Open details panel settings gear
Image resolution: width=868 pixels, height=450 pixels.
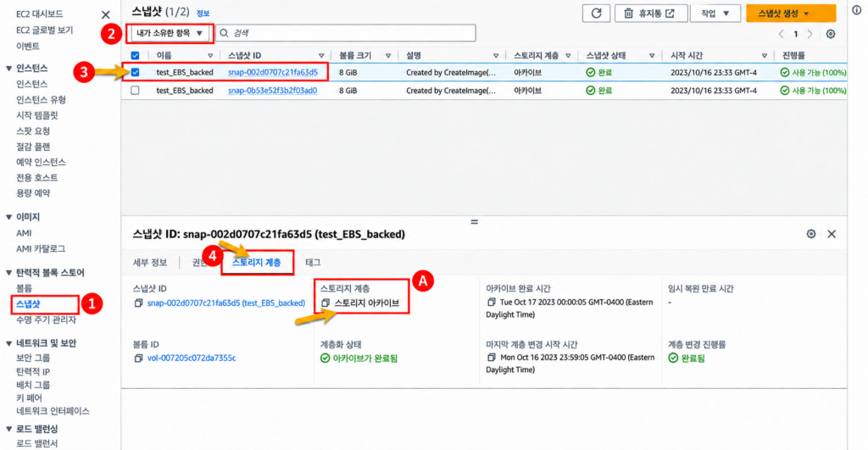point(811,234)
